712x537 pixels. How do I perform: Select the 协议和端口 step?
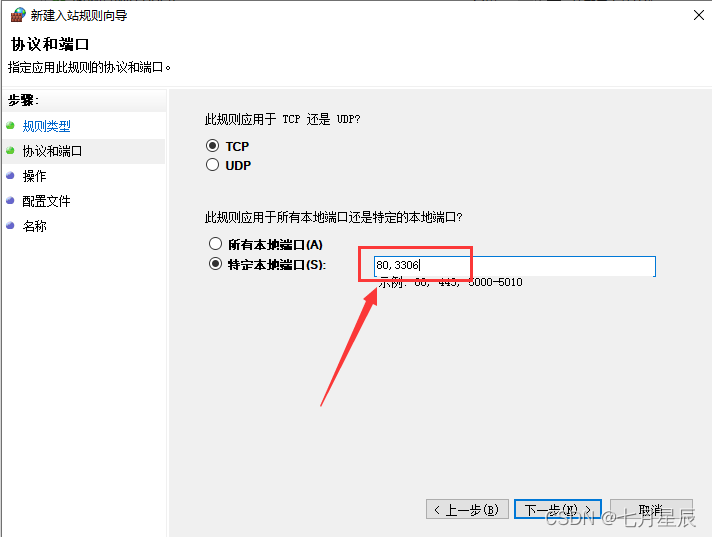tap(52, 151)
